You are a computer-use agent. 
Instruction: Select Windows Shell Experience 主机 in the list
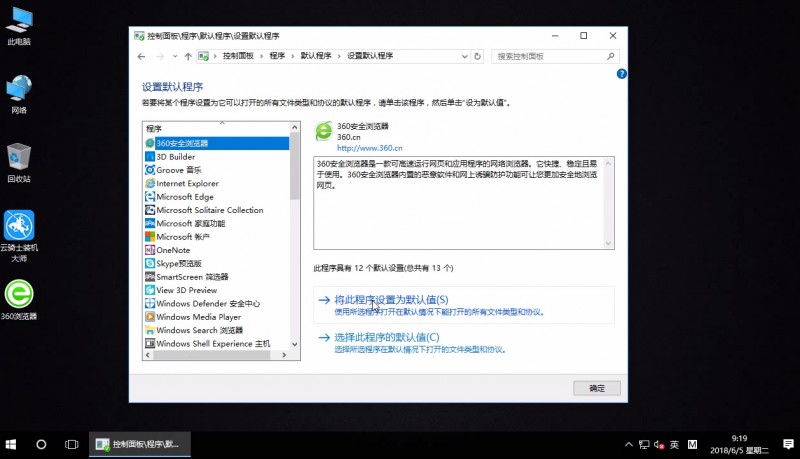[x=217, y=343]
